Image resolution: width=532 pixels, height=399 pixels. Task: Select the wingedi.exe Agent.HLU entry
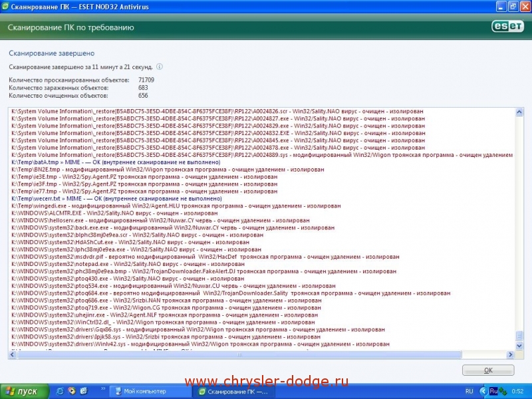[176, 206]
